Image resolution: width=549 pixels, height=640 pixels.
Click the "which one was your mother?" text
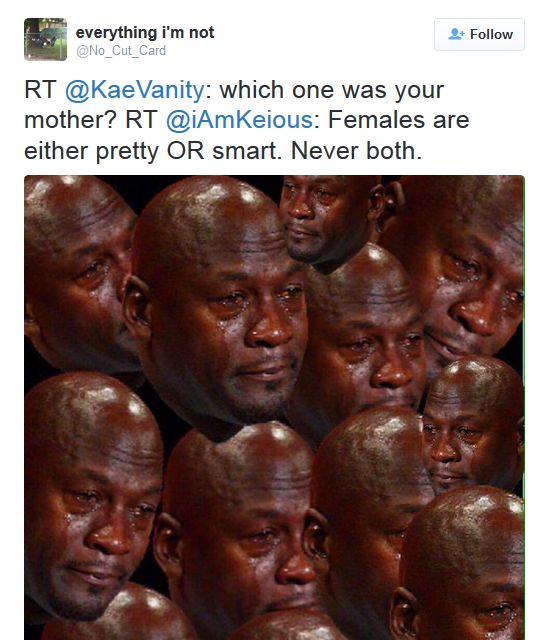click(x=234, y=105)
